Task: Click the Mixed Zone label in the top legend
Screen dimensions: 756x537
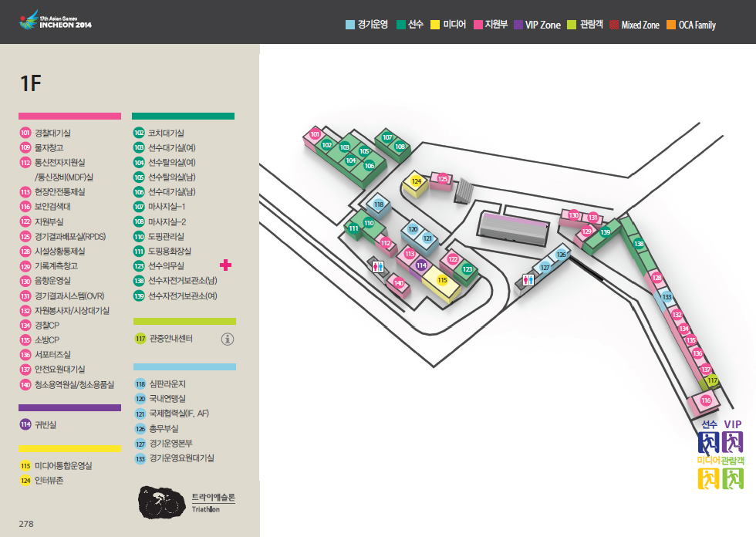Action: pos(640,25)
